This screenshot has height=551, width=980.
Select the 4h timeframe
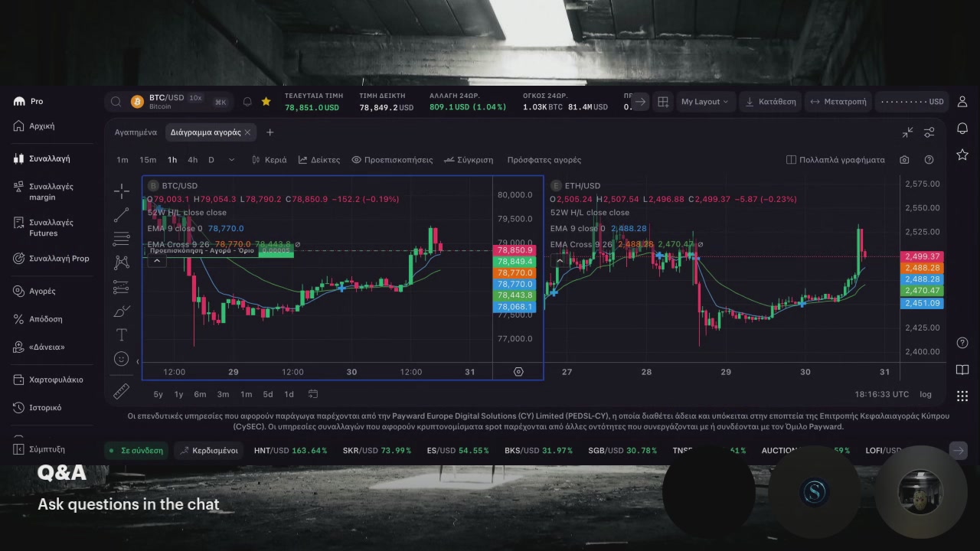[192, 160]
